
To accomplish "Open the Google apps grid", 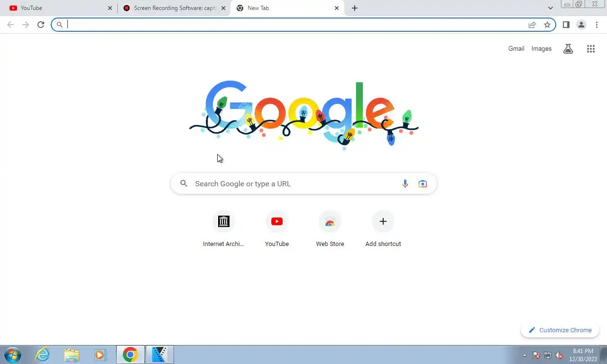I will tap(590, 48).
